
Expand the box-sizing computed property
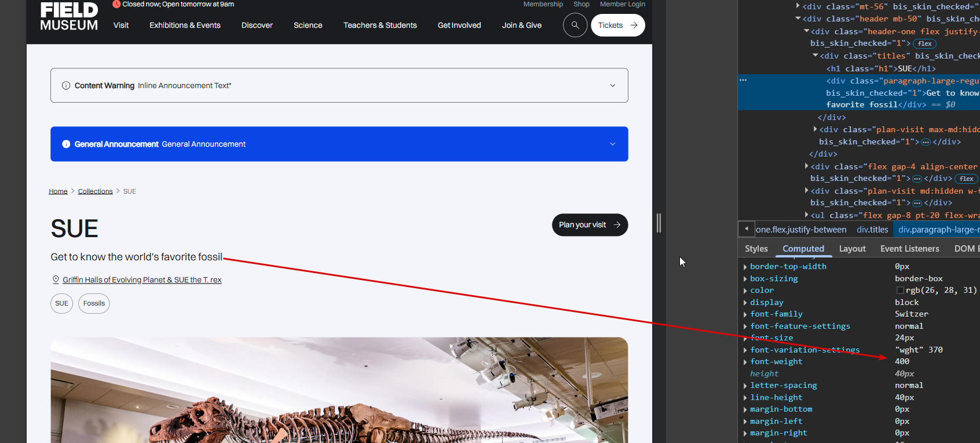tap(745, 279)
